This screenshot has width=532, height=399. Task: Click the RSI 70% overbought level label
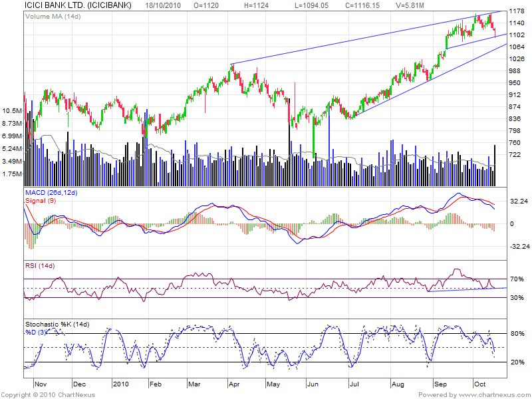pos(517,279)
